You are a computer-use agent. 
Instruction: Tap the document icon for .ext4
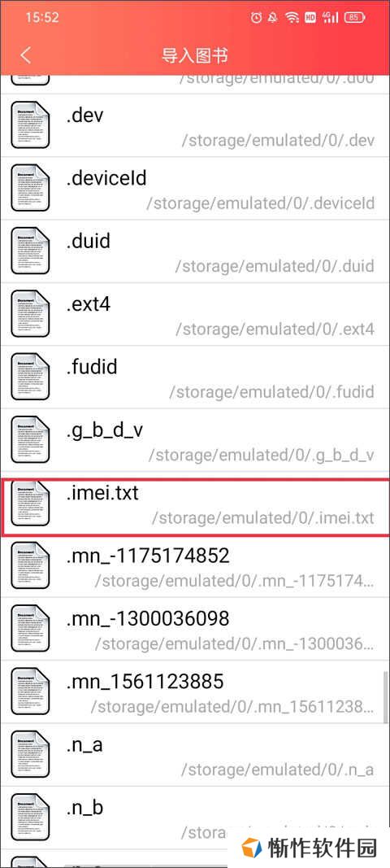tap(30, 313)
